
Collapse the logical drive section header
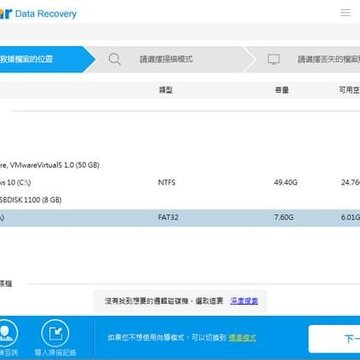coord(6,284)
